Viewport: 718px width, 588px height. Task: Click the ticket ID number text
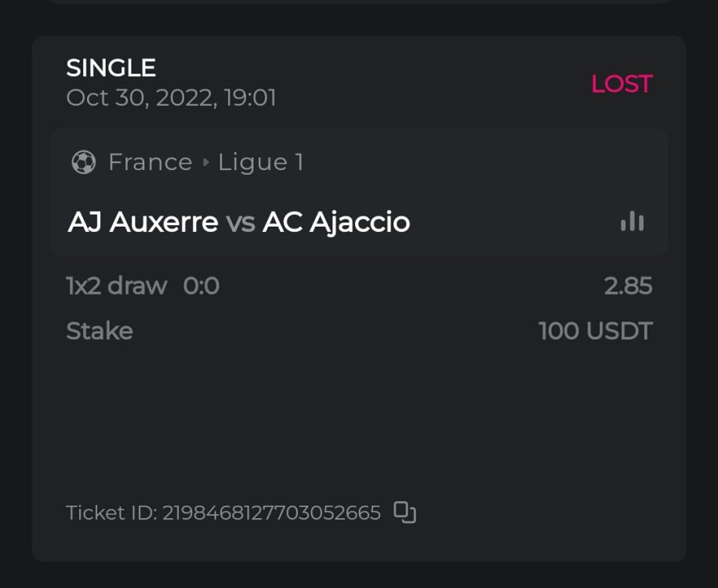[271, 513]
